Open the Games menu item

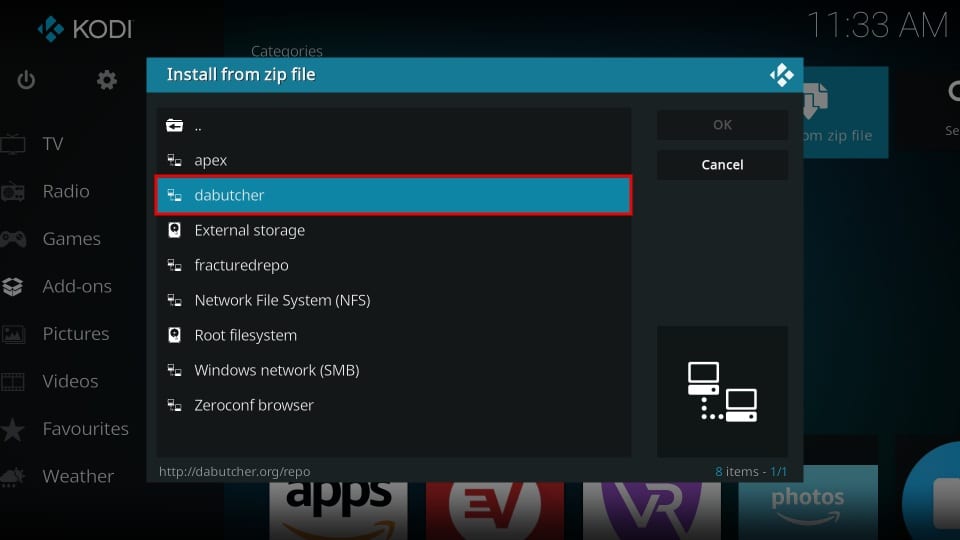(x=72, y=239)
